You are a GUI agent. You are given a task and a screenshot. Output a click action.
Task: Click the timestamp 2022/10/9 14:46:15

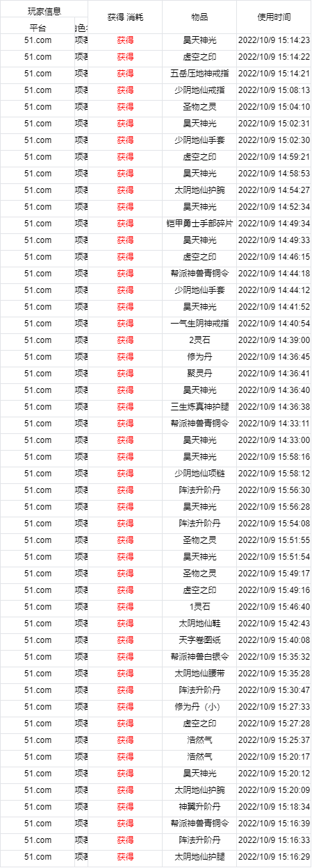tap(274, 257)
